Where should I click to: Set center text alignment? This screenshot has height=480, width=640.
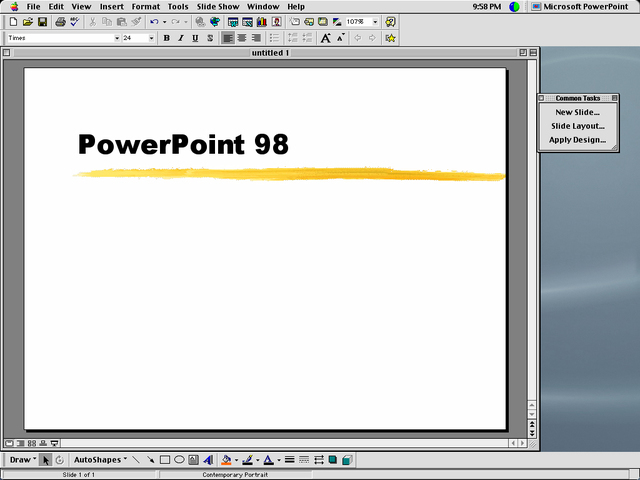tap(242, 38)
